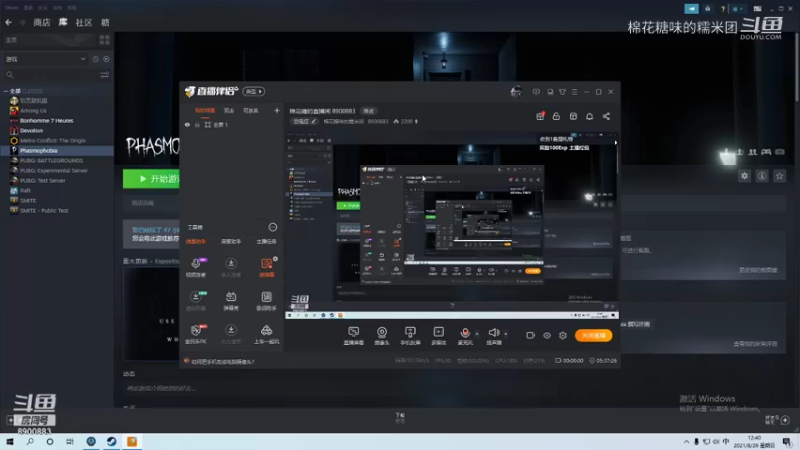Viewport: 800px width, 450px height.
Task: Open the message icon next to avatar
Action: pyautogui.click(x=536, y=92)
